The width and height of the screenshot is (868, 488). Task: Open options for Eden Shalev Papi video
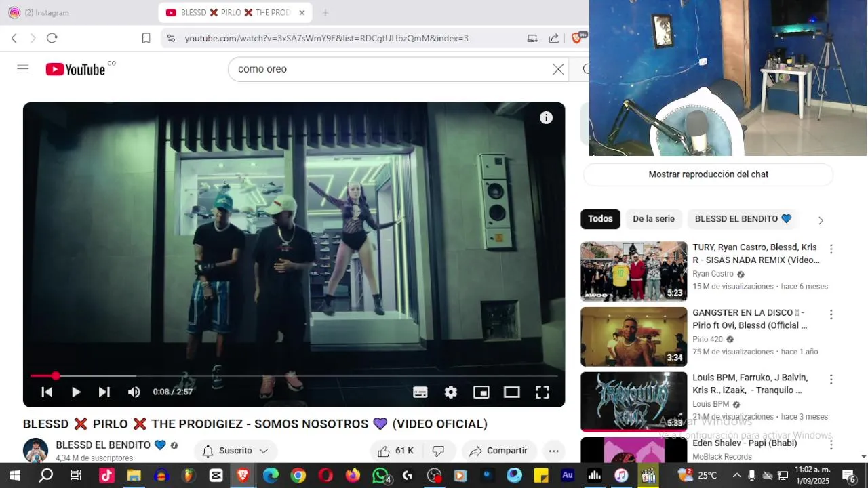point(831,445)
